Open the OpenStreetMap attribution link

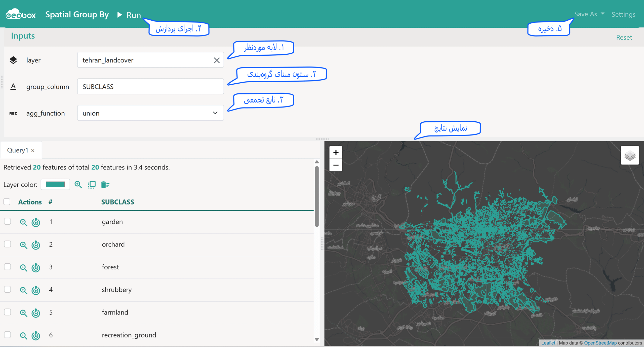click(600, 343)
